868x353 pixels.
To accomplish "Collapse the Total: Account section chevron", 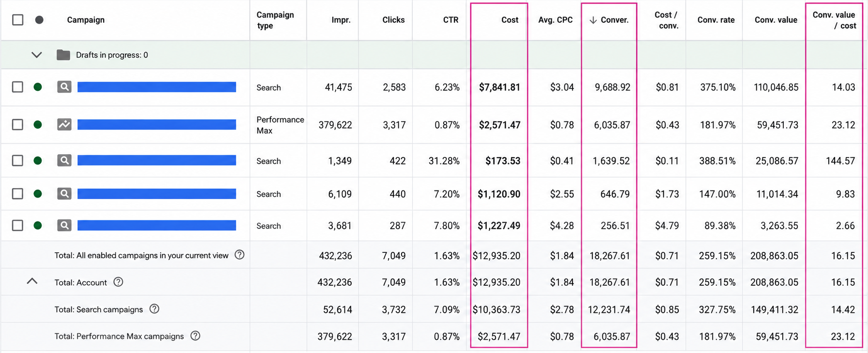I will click(x=32, y=281).
